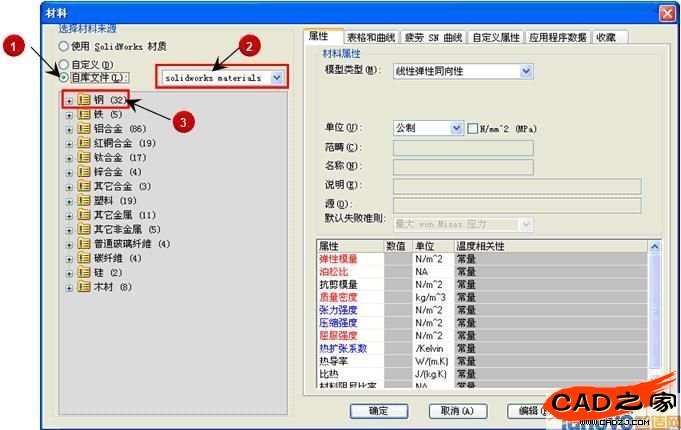Click the 塑料 (19) folder icon
681x430 pixels.
(x=84, y=201)
